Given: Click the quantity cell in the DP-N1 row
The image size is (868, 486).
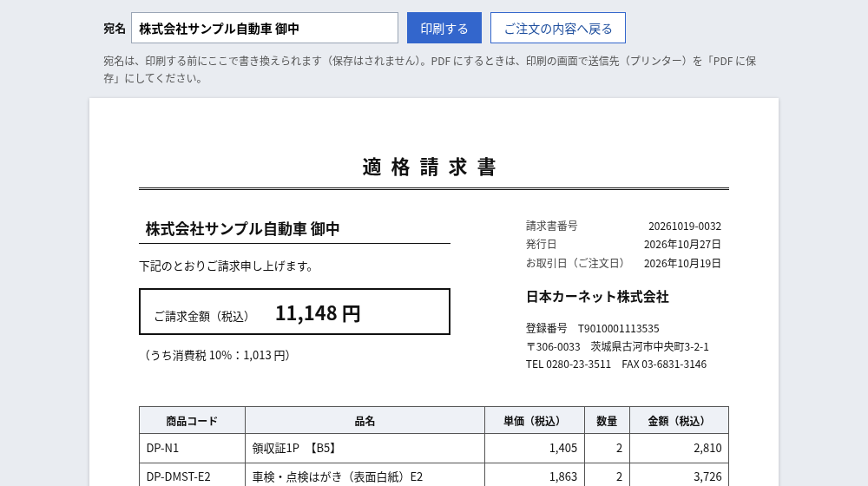Looking at the screenshot, I should pos(607,448).
